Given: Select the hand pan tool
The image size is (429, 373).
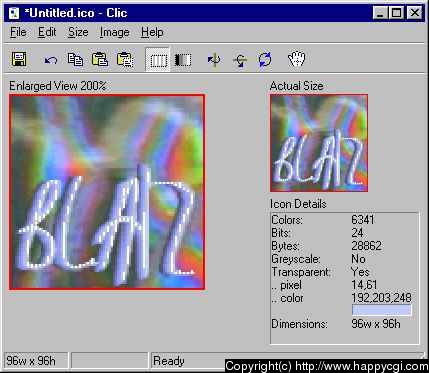Looking at the screenshot, I should pyautogui.click(x=296, y=60).
